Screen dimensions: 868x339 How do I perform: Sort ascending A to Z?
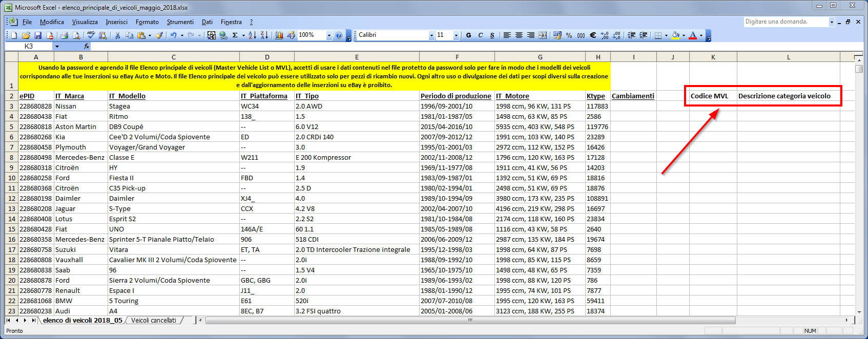(x=252, y=35)
